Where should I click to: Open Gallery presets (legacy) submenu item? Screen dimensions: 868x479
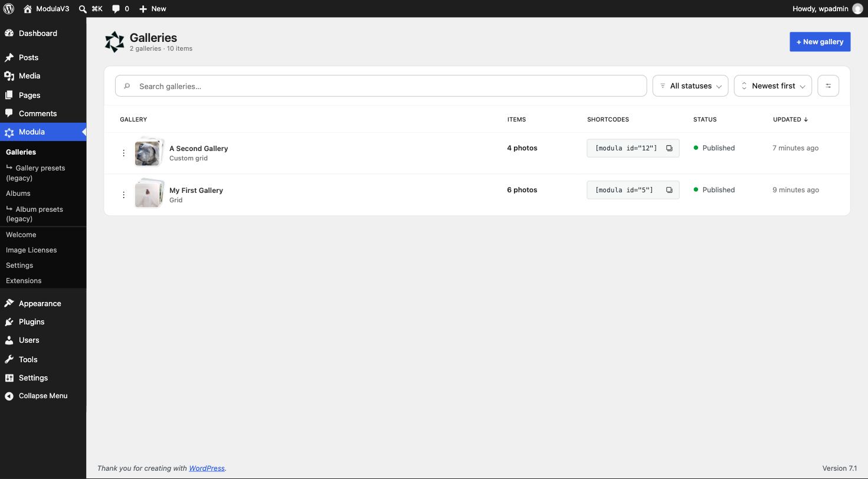35,173
